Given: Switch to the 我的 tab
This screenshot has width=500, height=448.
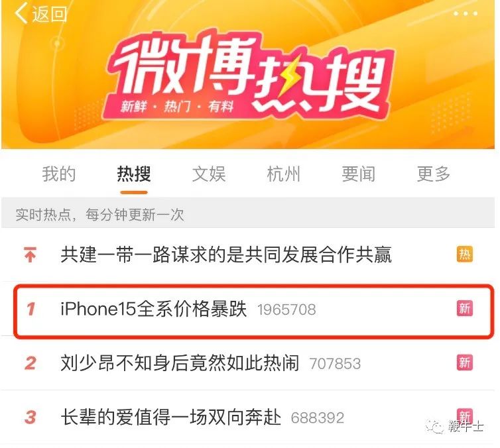Looking at the screenshot, I should (x=58, y=174).
